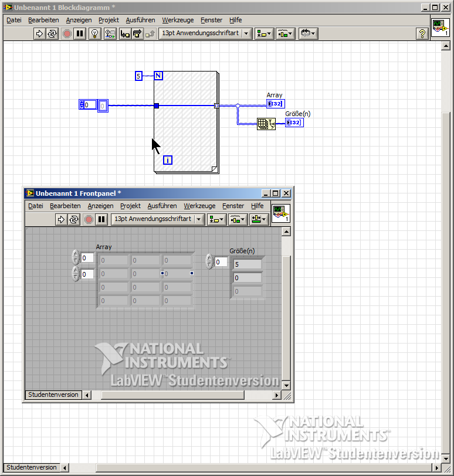Open Resize Objects dropdown in Frontpanel
The image size is (454, 476).
[259, 219]
